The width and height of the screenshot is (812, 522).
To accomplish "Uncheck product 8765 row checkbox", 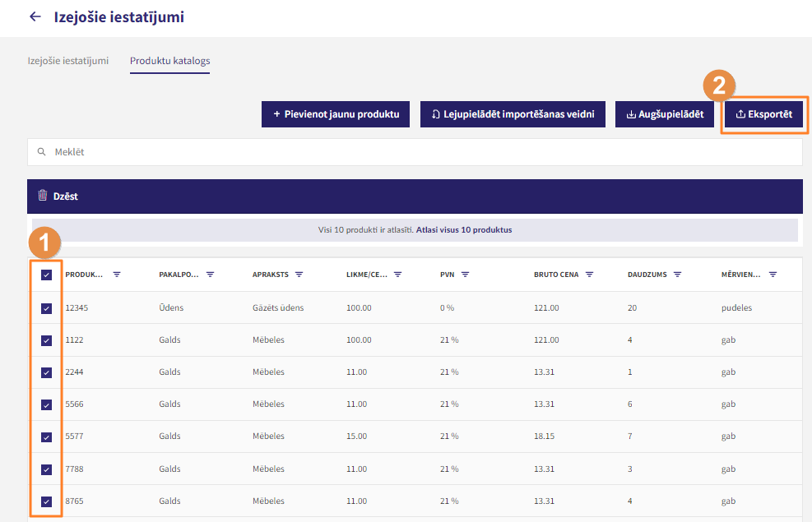I will [x=47, y=501].
